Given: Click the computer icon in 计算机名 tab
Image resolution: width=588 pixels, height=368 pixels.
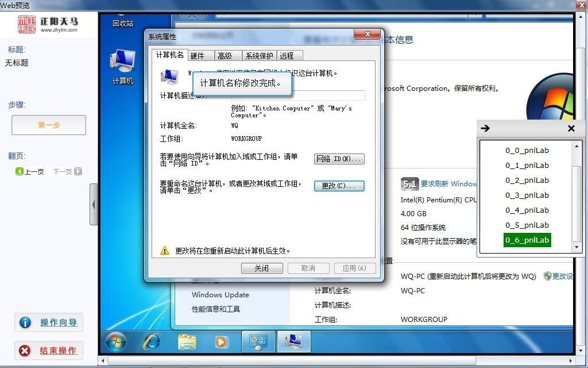Looking at the screenshot, I should click(169, 76).
